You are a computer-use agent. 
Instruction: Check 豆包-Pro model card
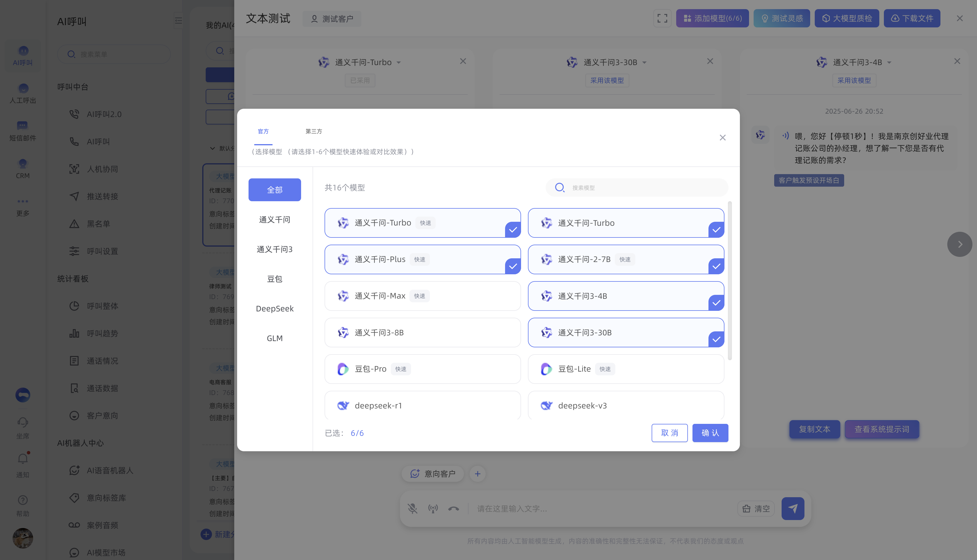point(422,369)
